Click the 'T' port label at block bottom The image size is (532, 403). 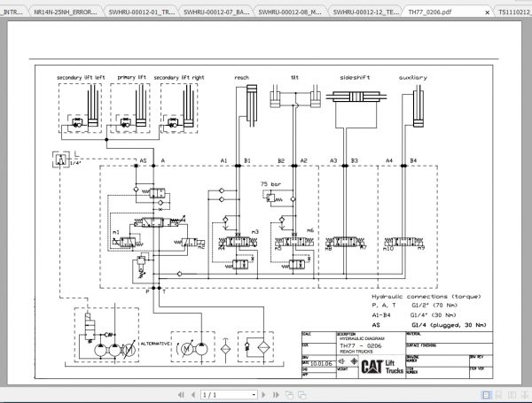click(x=165, y=291)
